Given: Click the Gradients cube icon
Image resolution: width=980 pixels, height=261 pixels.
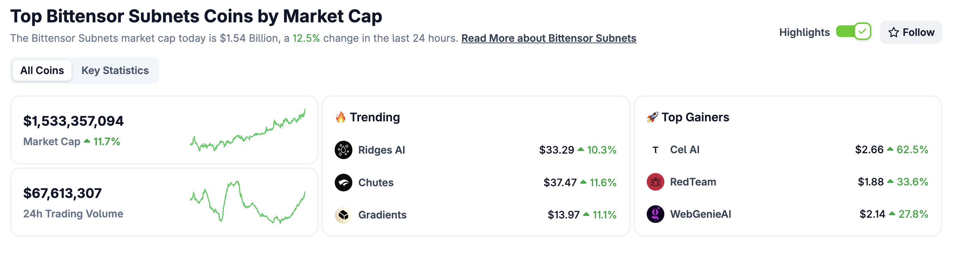Looking at the screenshot, I should coord(343,215).
